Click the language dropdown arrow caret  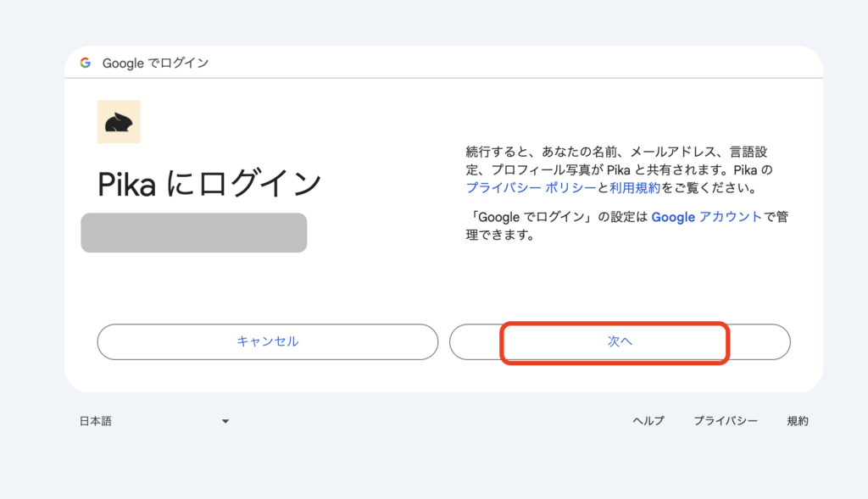(x=225, y=421)
